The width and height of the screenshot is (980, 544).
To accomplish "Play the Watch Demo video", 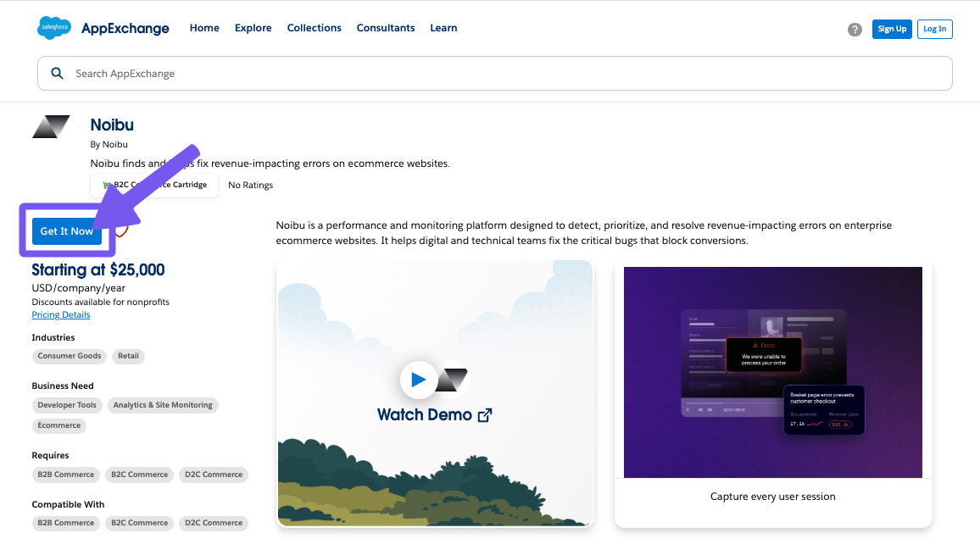I will coord(418,380).
